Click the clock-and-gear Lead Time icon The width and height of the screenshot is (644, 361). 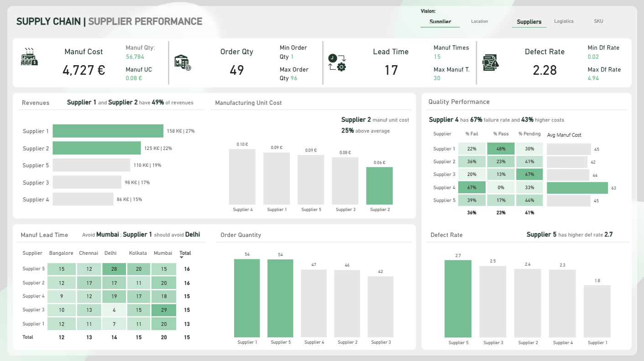pos(337,62)
